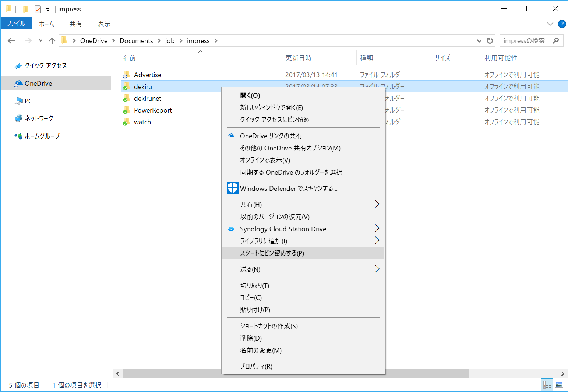Sort by the 更新日時 column header
Screen dimensions: 568x392
[299, 58]
